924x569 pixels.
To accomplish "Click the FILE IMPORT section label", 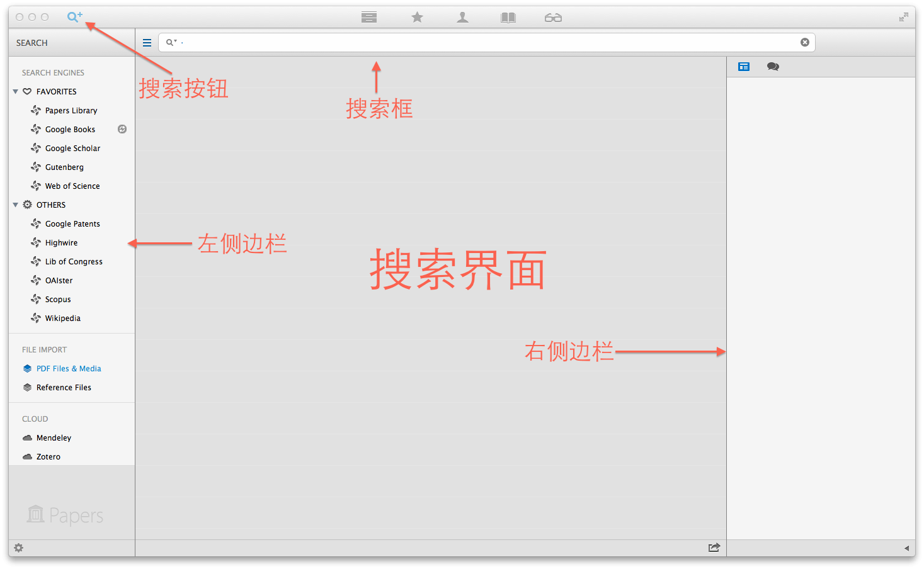I will 44,350.
